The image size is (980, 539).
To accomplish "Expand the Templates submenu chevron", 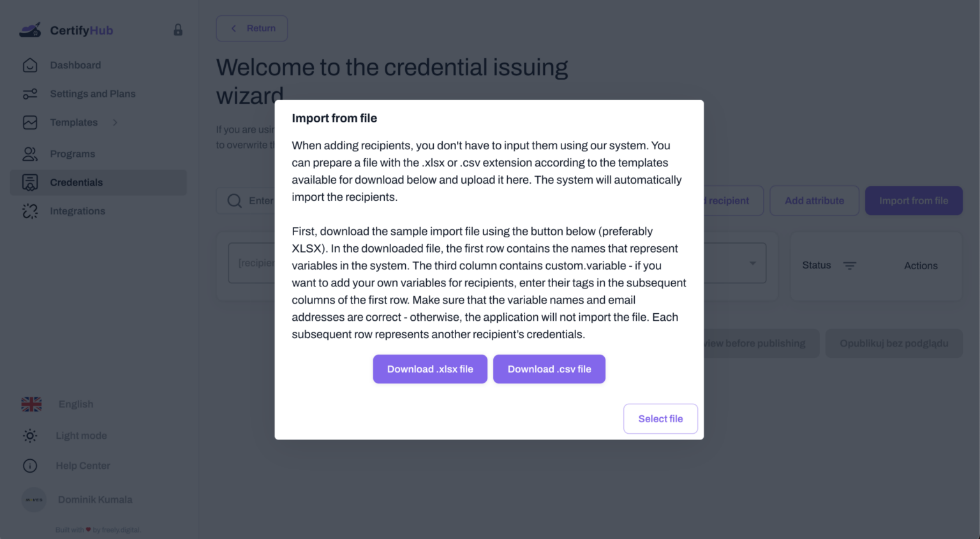I will pyautogui.click(x=115, y=122).
